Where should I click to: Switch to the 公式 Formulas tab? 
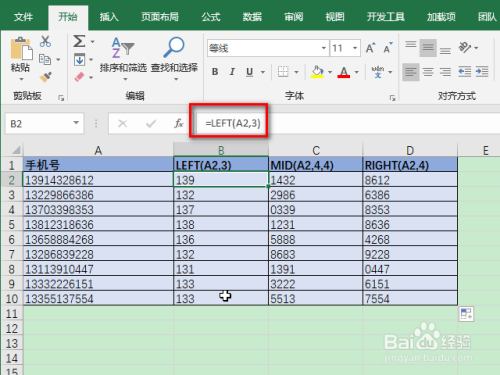[x=211, y=17]
